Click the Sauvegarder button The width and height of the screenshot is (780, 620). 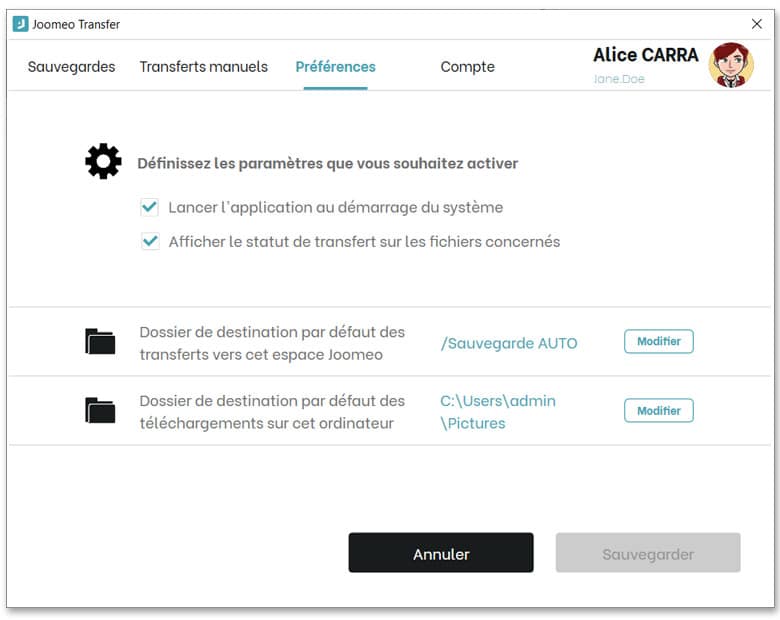click(647, 553)
